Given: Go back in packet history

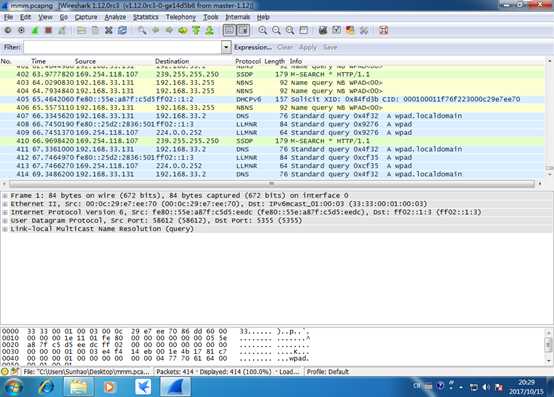Looking at the screenshot, I should (x=155, y=30).
